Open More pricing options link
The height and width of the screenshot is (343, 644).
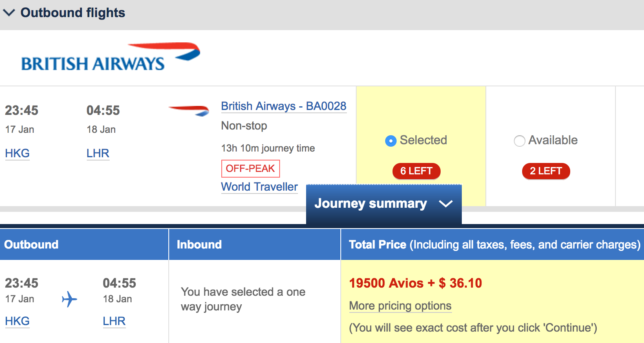(x=400, y=306)
